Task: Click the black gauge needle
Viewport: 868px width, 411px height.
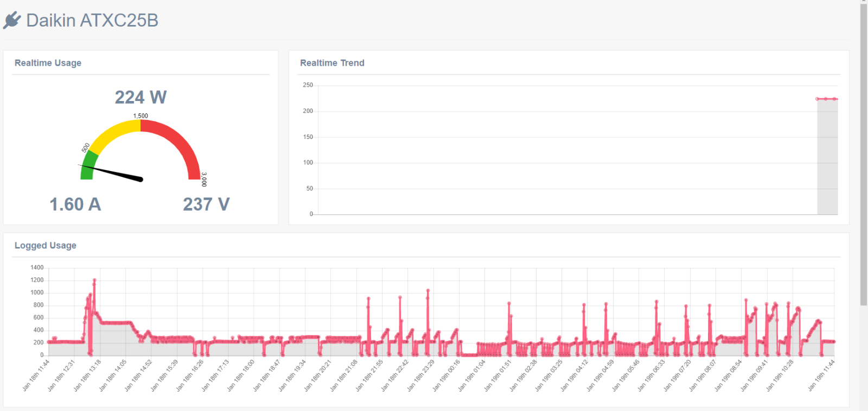Action: [x=111, y=172]
